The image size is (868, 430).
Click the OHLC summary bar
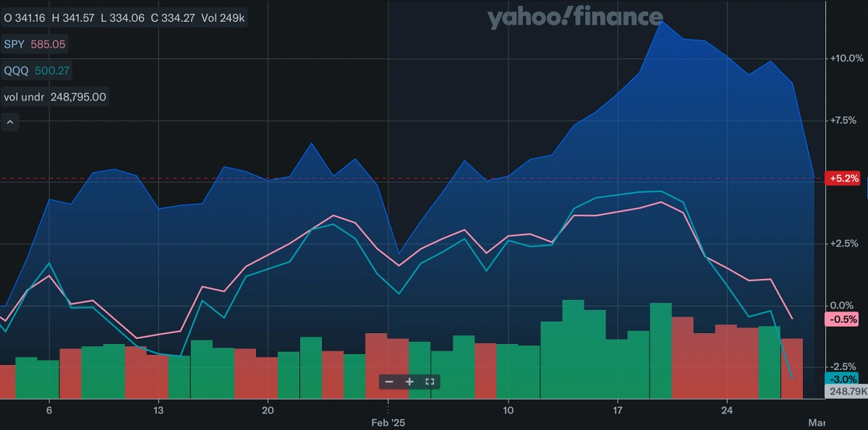coord(123,18)
